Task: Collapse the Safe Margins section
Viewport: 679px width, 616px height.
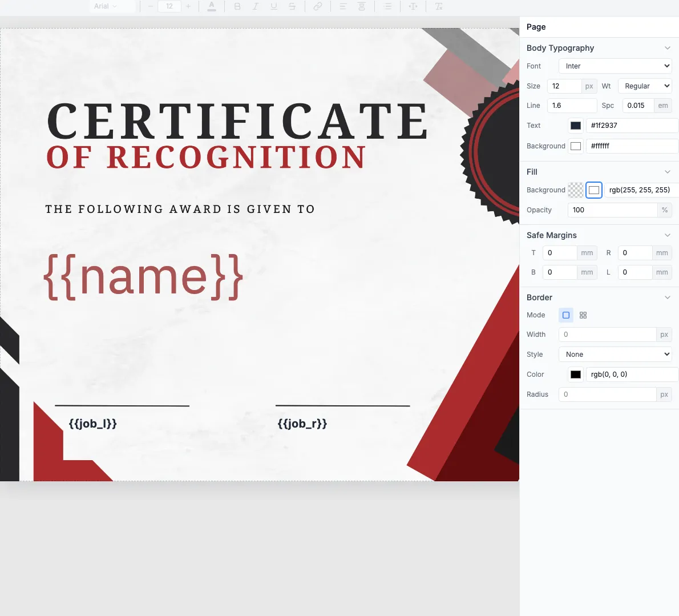Action: pos(668,235)
